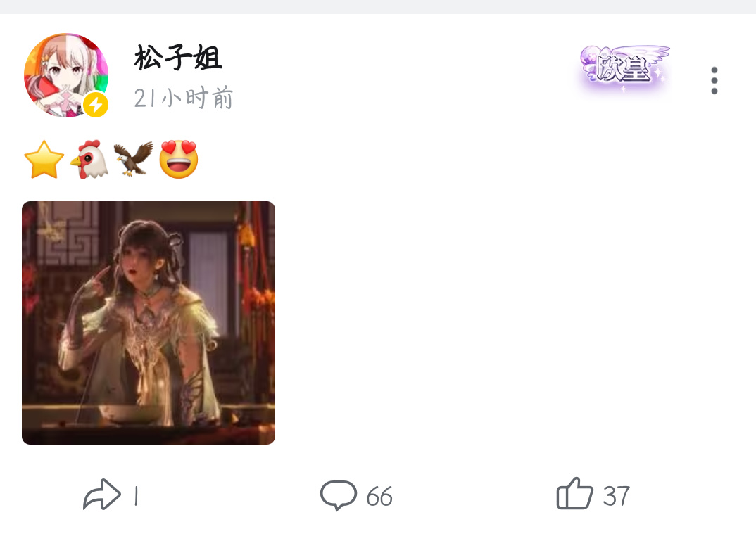Image resolution: width=756 pixels, height=541 pixels.
Task: Click the share count 1
Action: (x=137, y=496)
